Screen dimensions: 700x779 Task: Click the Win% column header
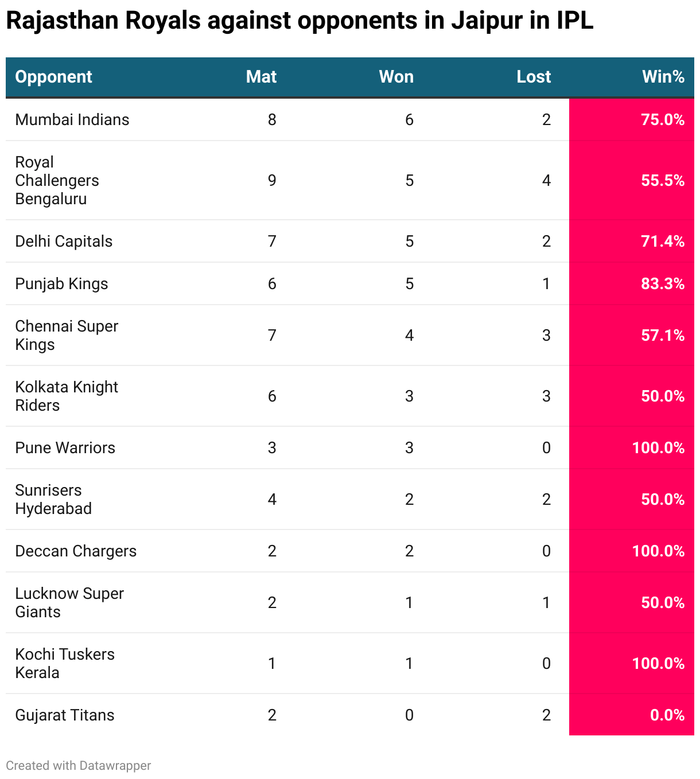tap(663, 77)
